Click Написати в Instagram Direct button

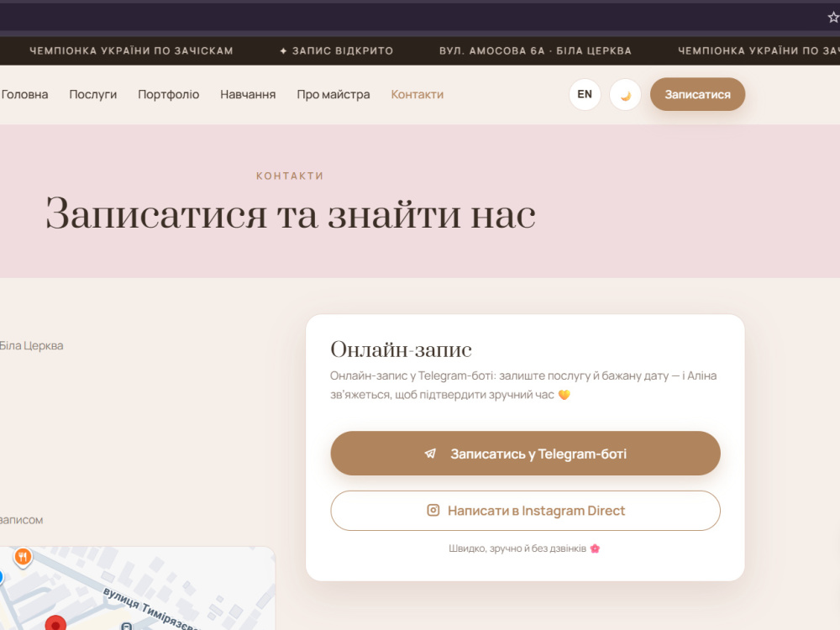point(525,511)
